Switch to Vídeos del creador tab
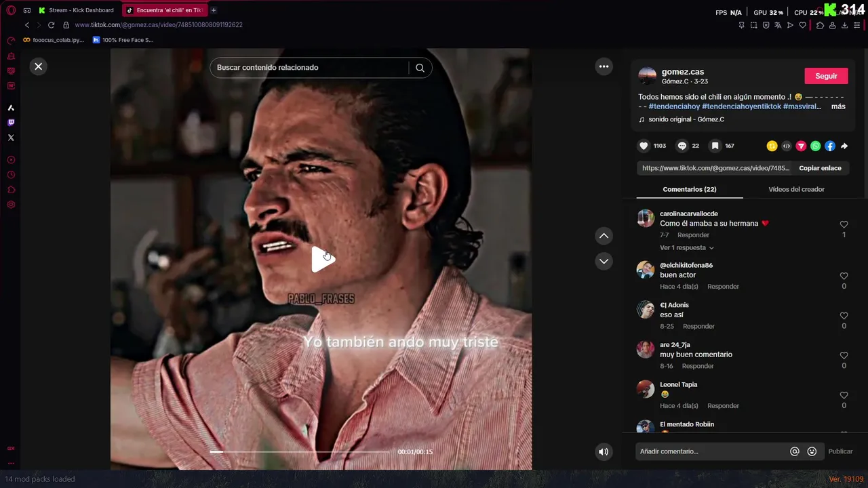The height and width of the screenshot is (488, 868). [x=796, y=189]
